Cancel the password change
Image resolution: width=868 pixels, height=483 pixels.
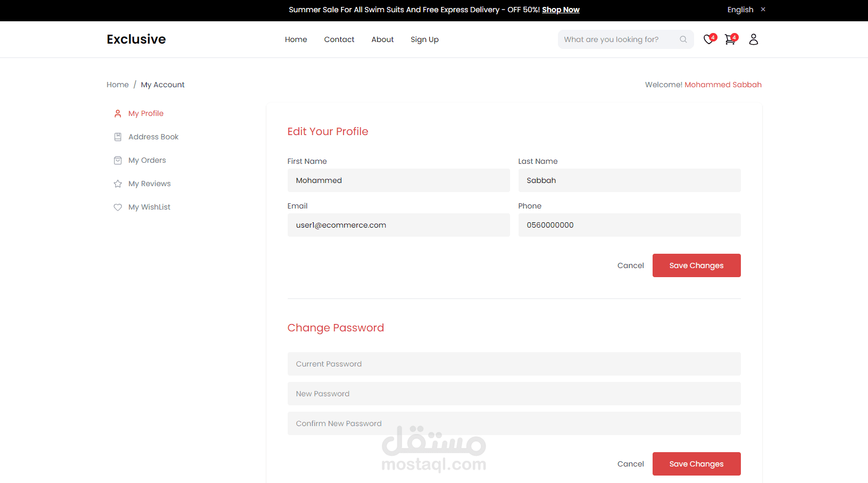[630, 464]
